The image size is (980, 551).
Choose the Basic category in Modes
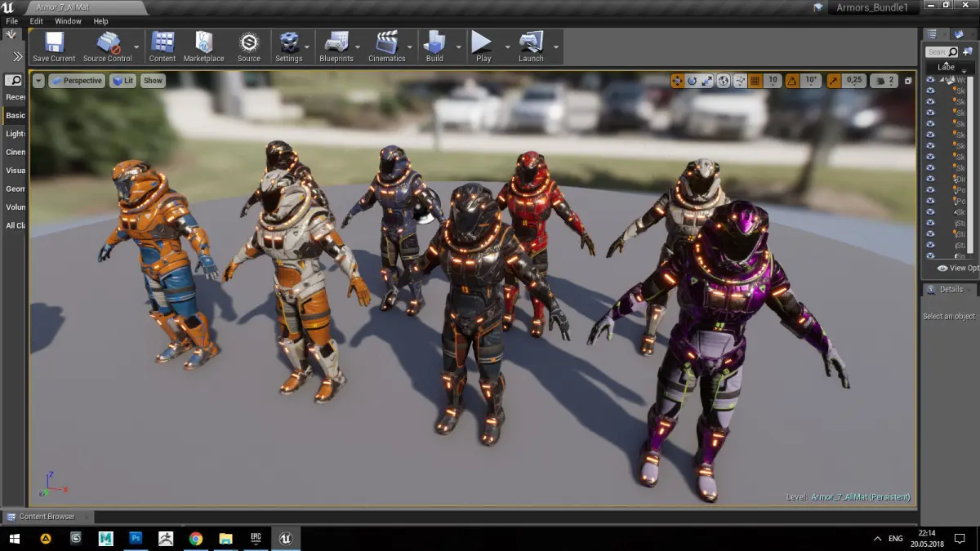(16, 116)
